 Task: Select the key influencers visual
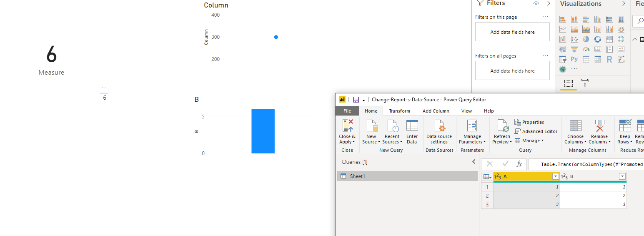(621, 59)
